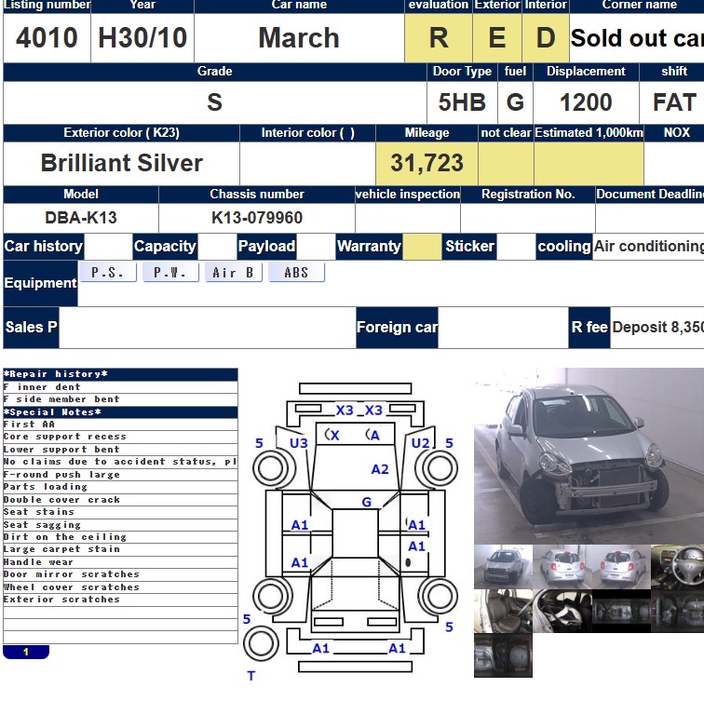704x728 pixels.
Task: Click the displacement value 1200
Action: [x=586, y=102]
